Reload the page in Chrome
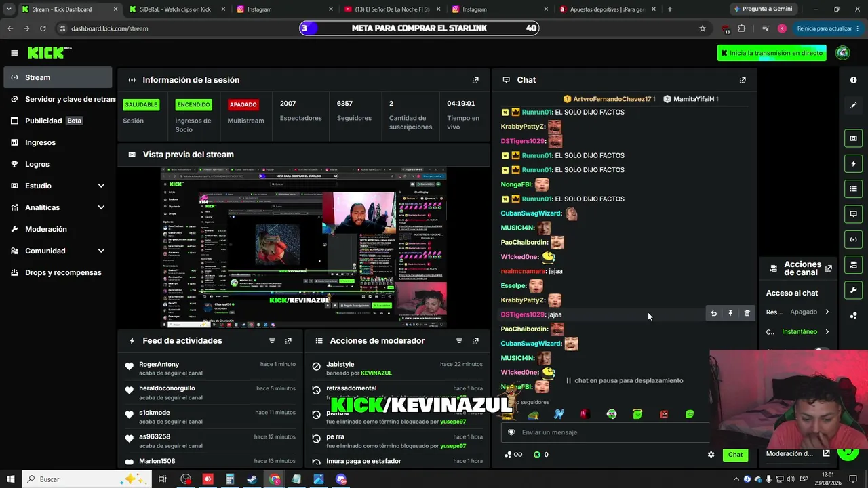Image resolution: width=868 pixels, height=488 pixels. [x=43, y=28]
